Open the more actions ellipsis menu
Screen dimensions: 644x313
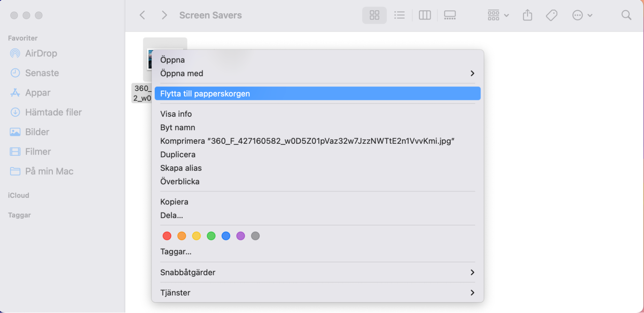(x=582, y=15)
